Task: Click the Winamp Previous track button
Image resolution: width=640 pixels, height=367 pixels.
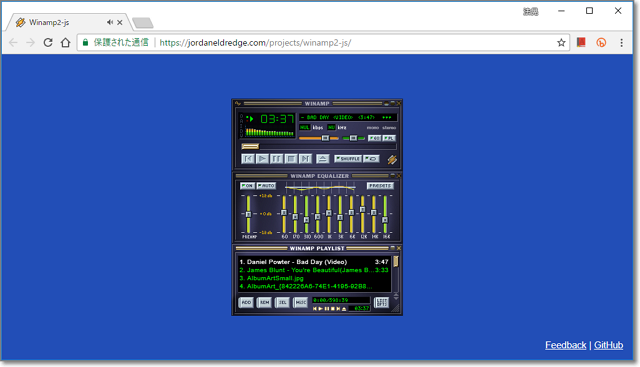Action: point(248,159)
